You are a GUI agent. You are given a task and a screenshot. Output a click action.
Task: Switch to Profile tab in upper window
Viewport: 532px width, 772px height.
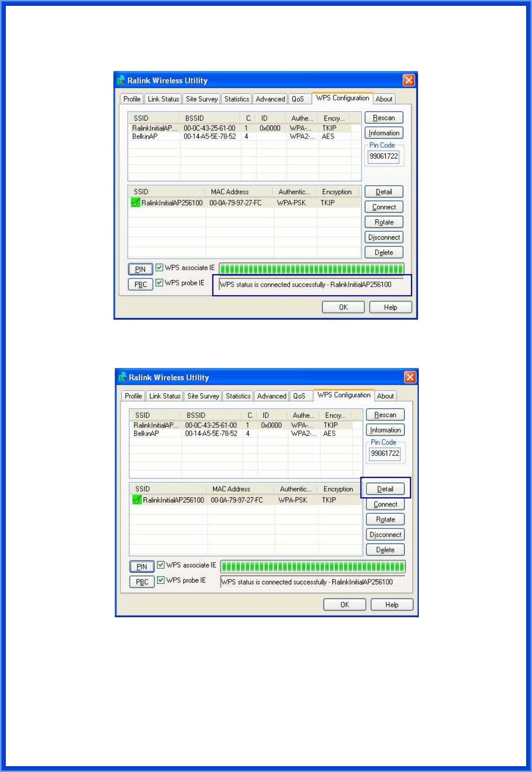[132, 99]
